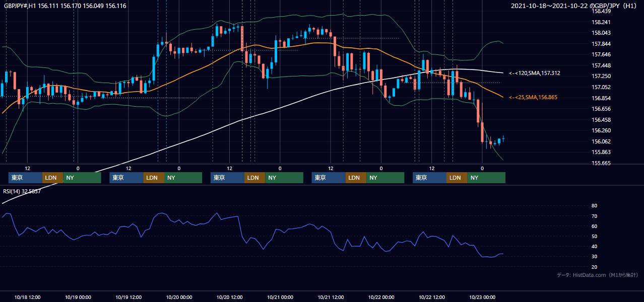Select the 10/23 00:00 time axis label

point(483,297)
